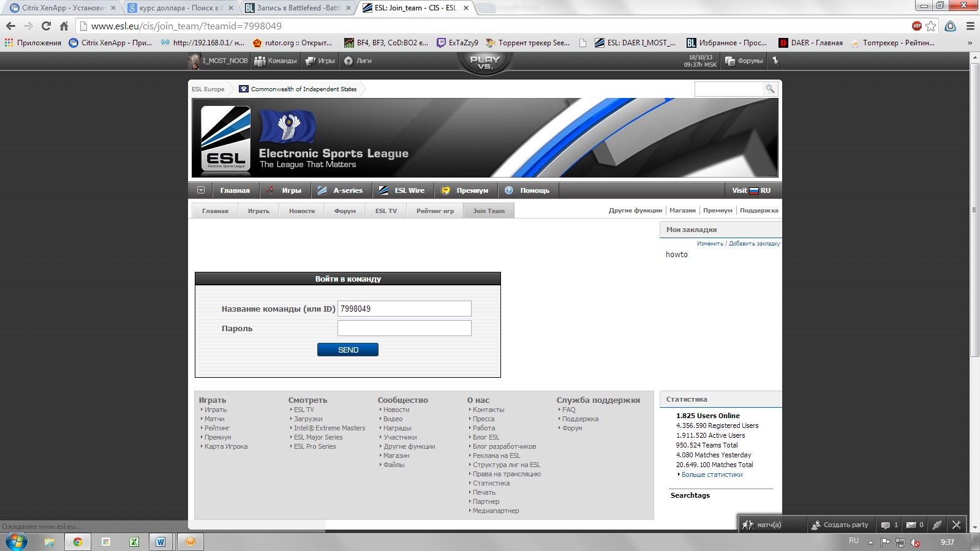Switch to the Новости sub-tab
This screenshot has height=551, width=980.
tap(302, 211)
